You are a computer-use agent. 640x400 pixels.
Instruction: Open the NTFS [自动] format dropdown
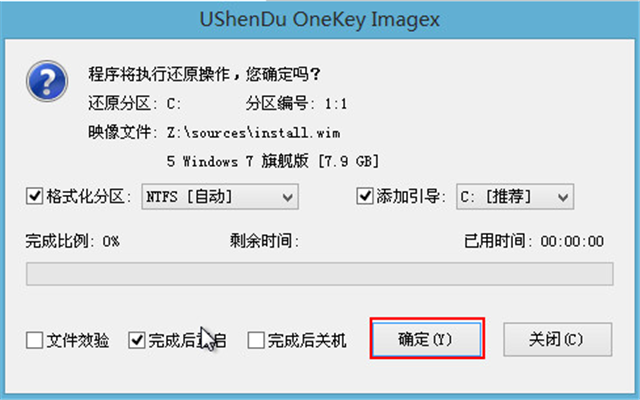[x=220, y=197]
